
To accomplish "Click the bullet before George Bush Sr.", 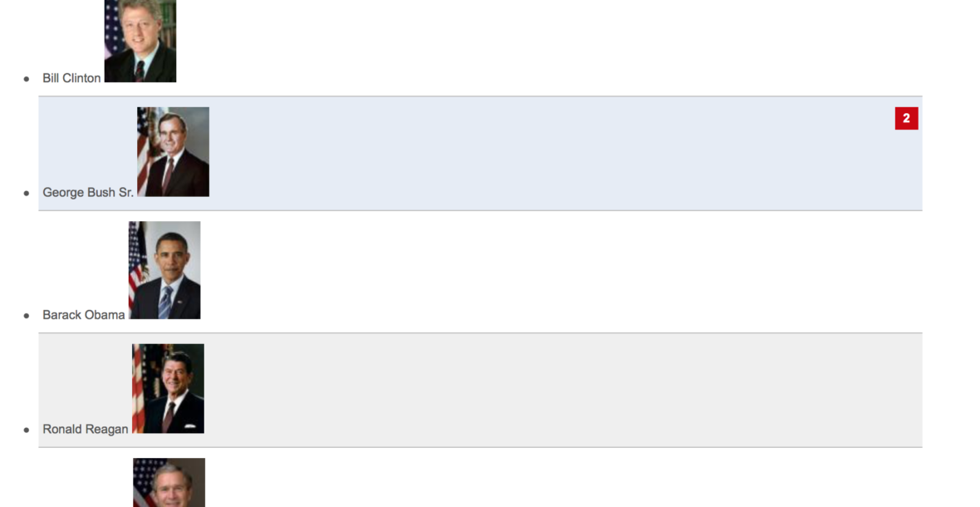I will tap(27, 193).
